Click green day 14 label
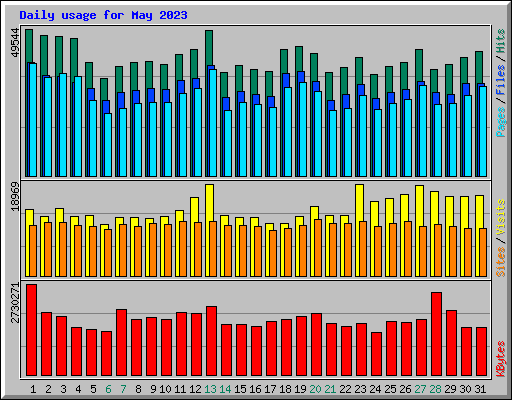Viewport: 512px width, 400px height. pyautogui.click(x=225, y=389)
